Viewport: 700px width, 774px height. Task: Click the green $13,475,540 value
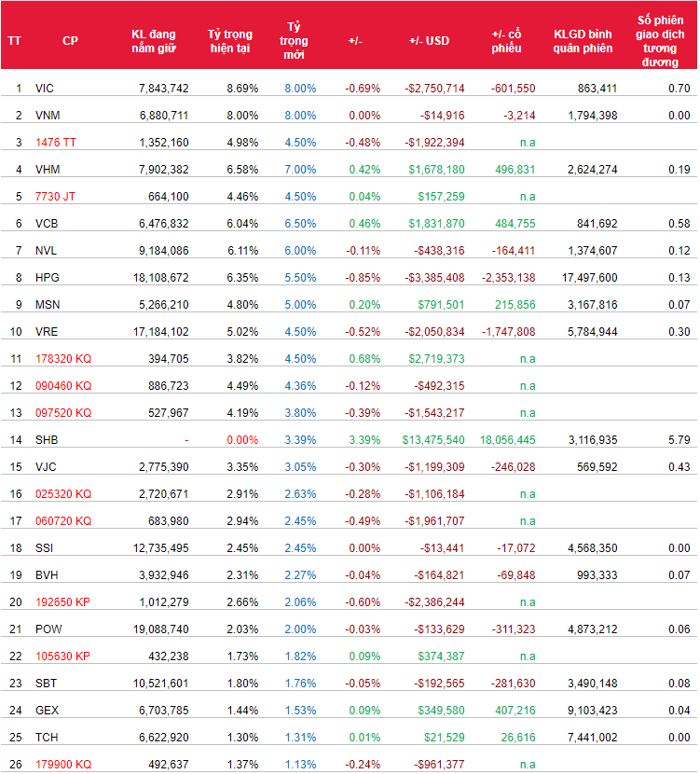coord(433,440)
